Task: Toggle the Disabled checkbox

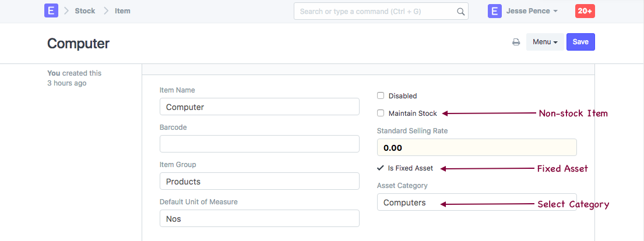Action: (x=381, y=95)
